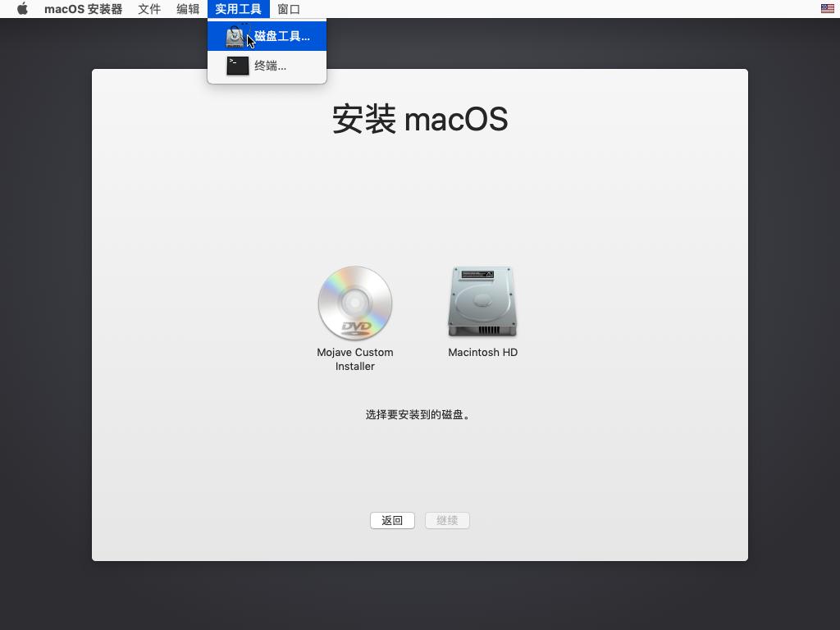
Task: Click the 返回 button
Action: tap(392, 520)
